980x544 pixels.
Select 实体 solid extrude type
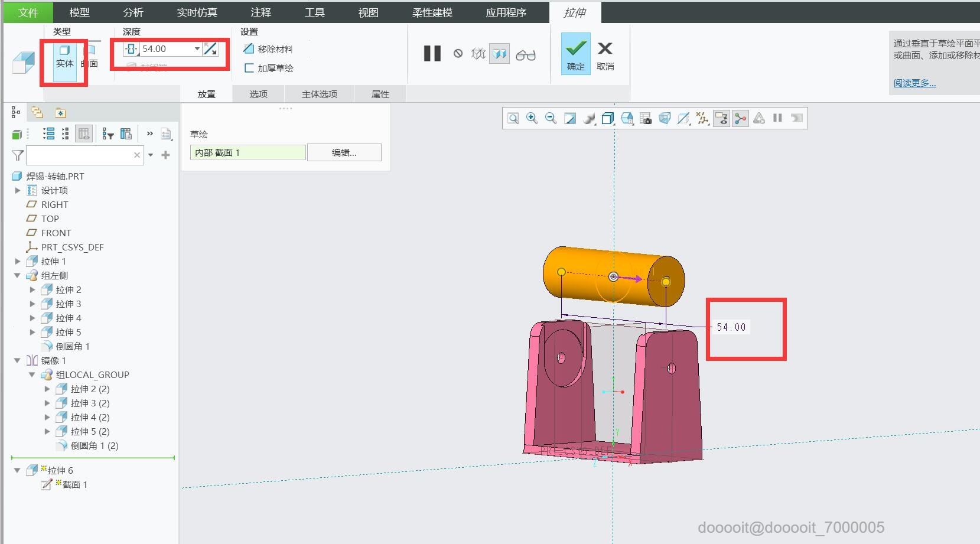[x=64, y=56]
